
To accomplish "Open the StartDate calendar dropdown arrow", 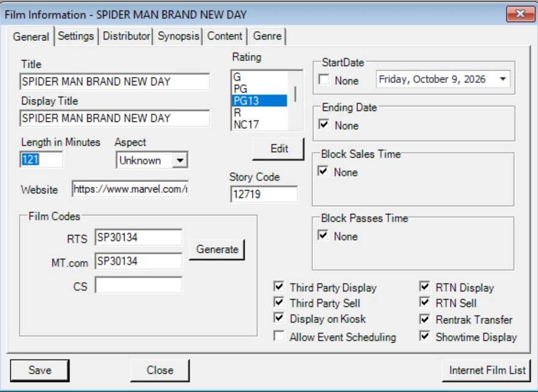I will click(x=503, y=79).
